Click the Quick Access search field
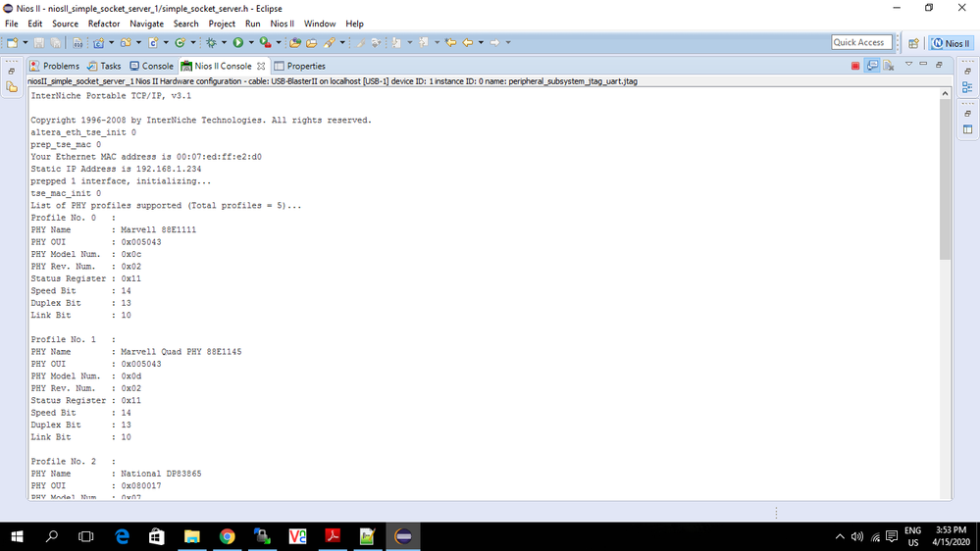Viewport: 980px width, 551px height. pyautogui.click(x=861, y=42)
